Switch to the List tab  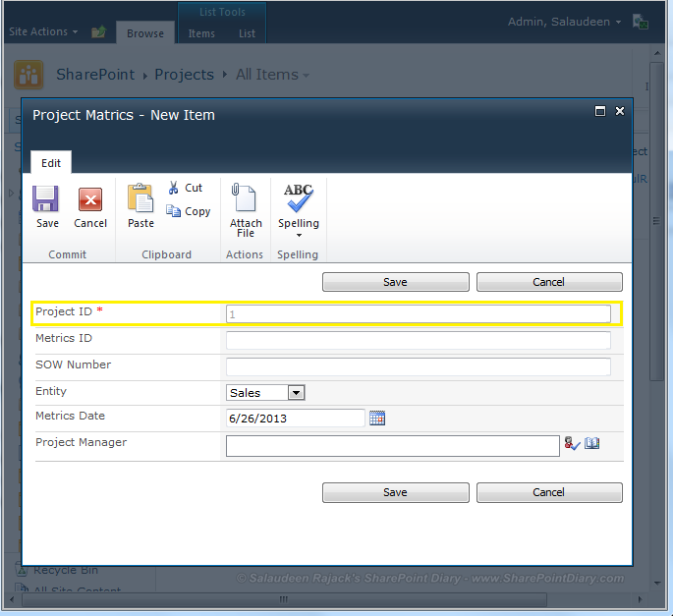click(x=247, y=33)
